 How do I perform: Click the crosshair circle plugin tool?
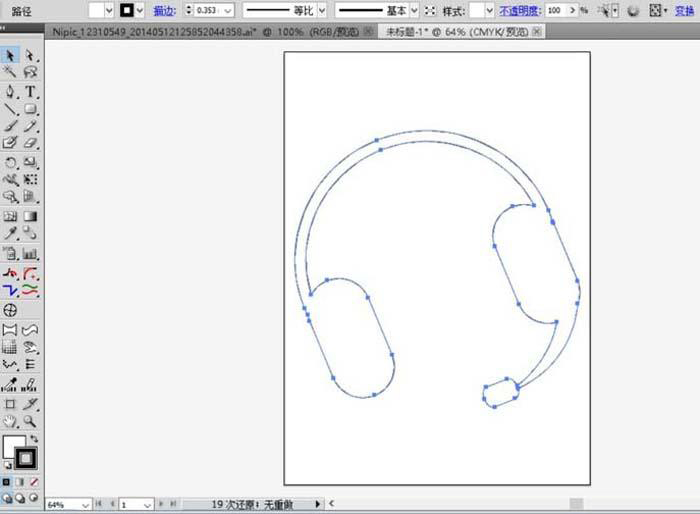[10, 310]
